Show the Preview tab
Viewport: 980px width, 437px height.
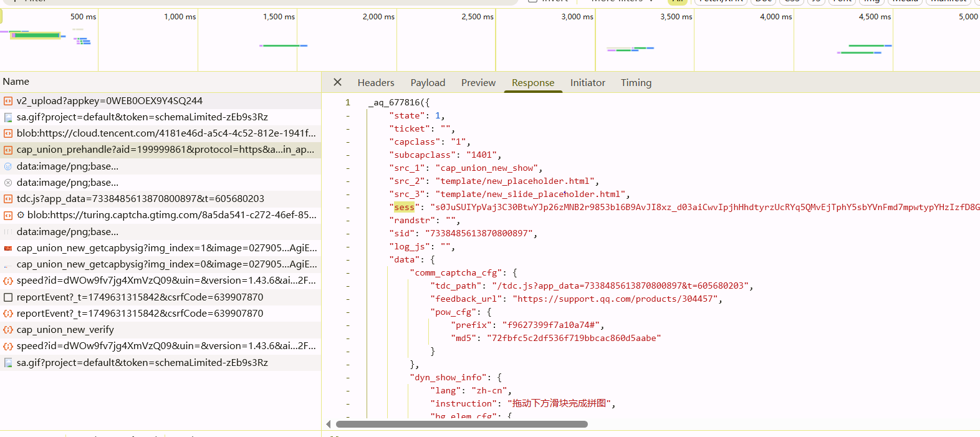(x=478, y=83)
